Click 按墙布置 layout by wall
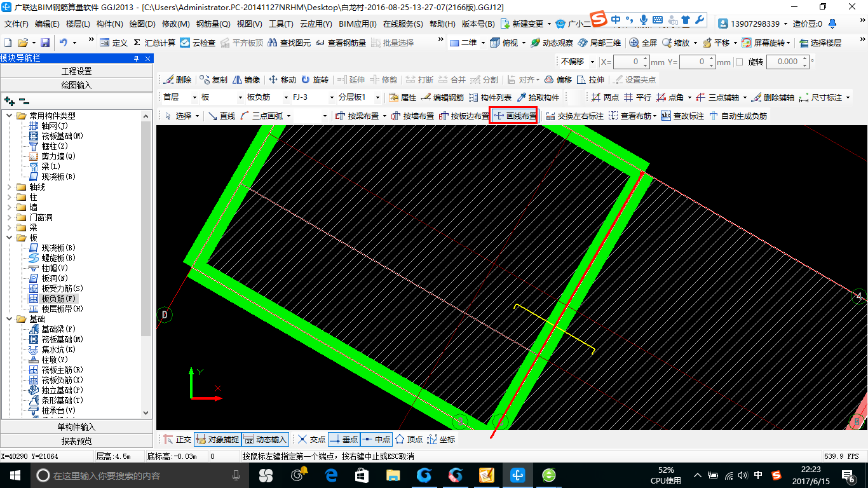The height and width of the screenshot is (488, 868). pos(412,116)
